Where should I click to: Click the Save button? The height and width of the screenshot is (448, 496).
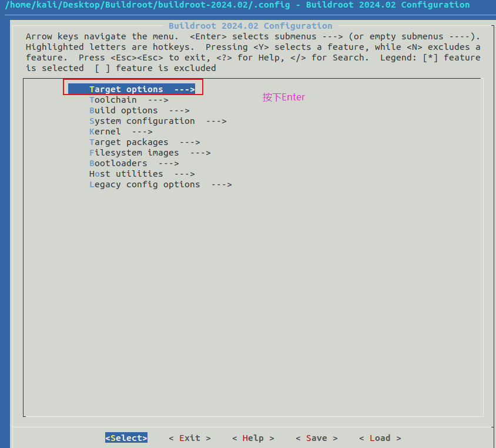coord(317,438)
